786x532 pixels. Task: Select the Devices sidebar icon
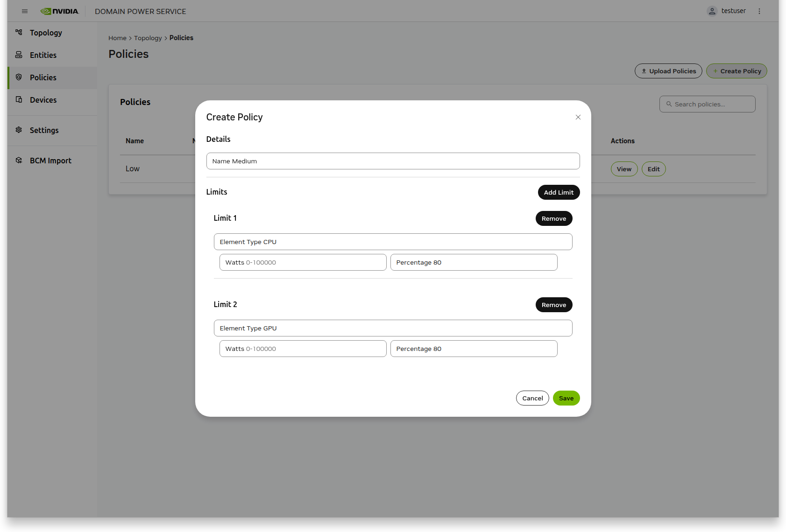pyautogui.click(x=19, y=100)
